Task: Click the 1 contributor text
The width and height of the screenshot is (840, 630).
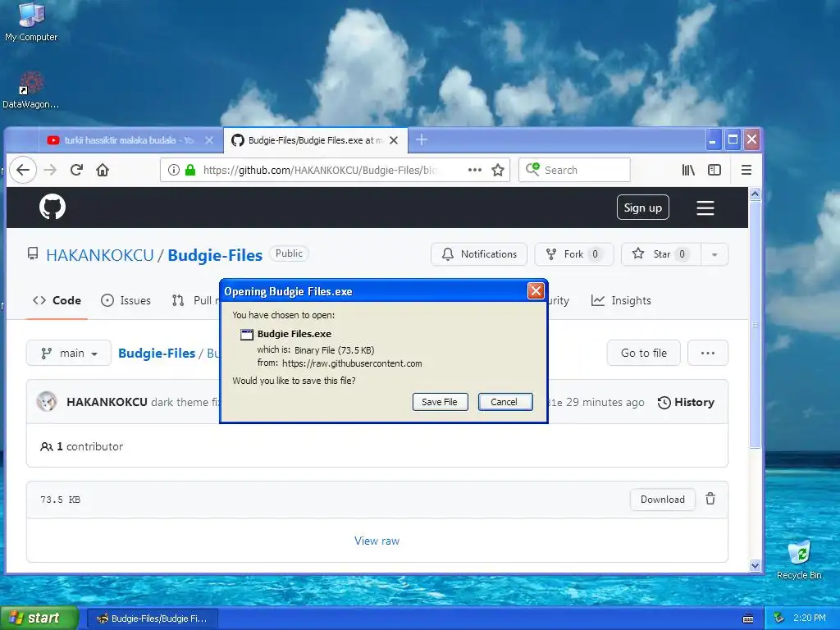Action: pyautogui.click(x=81, y=446)
